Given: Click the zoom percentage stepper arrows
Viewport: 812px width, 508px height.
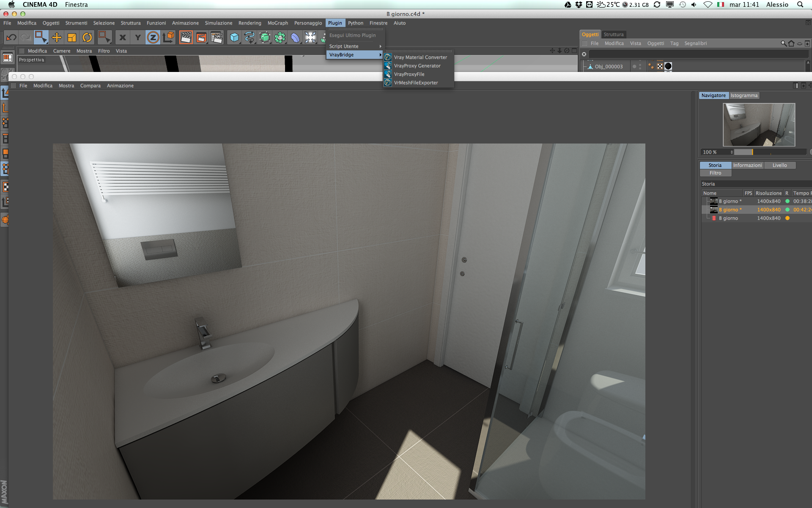Looking at the screenshot, I should (731, 152).
